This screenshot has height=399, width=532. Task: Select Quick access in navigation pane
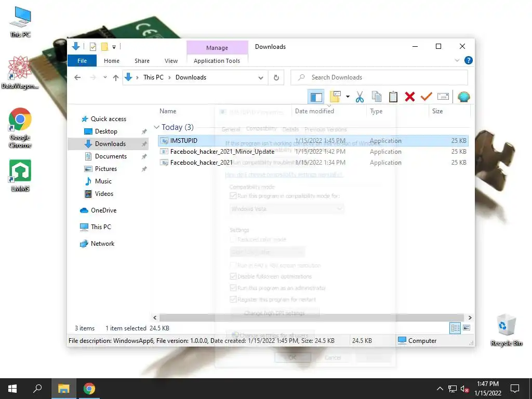(104, 119)
